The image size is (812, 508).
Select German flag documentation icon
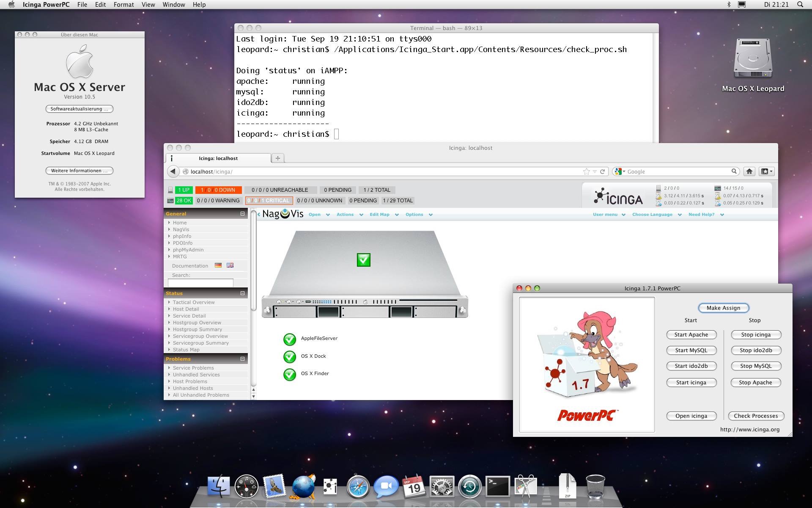pos(218,265)
